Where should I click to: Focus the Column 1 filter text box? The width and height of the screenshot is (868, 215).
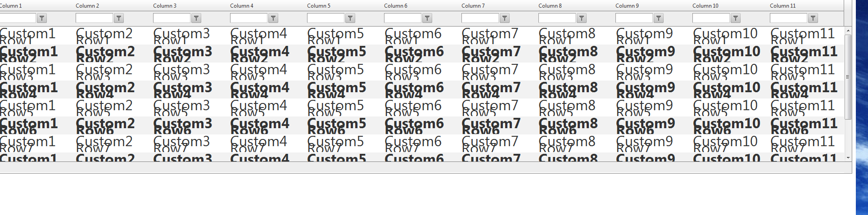point(18,18)
